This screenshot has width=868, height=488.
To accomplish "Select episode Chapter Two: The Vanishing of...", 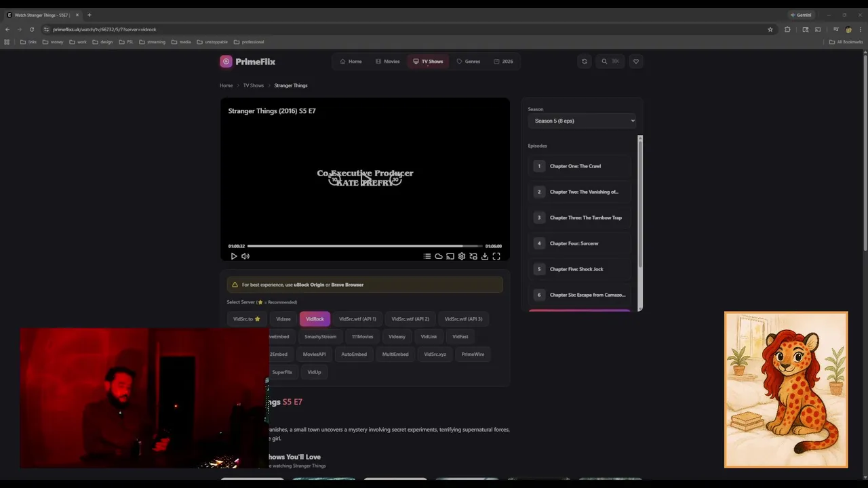I will tap(580, 192).
